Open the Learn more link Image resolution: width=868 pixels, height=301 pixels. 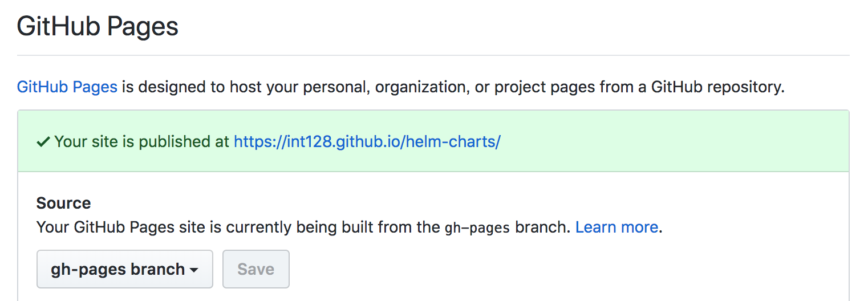tap(616, 227)
